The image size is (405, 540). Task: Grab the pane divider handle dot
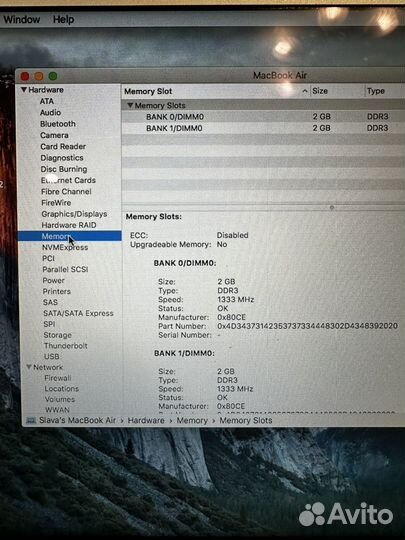click(332, 208)
